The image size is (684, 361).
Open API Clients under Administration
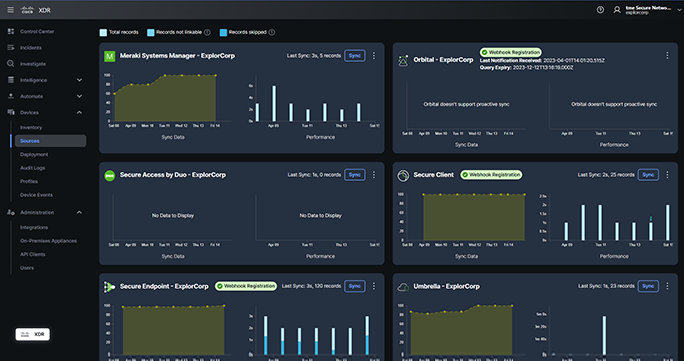click(33, 254)
